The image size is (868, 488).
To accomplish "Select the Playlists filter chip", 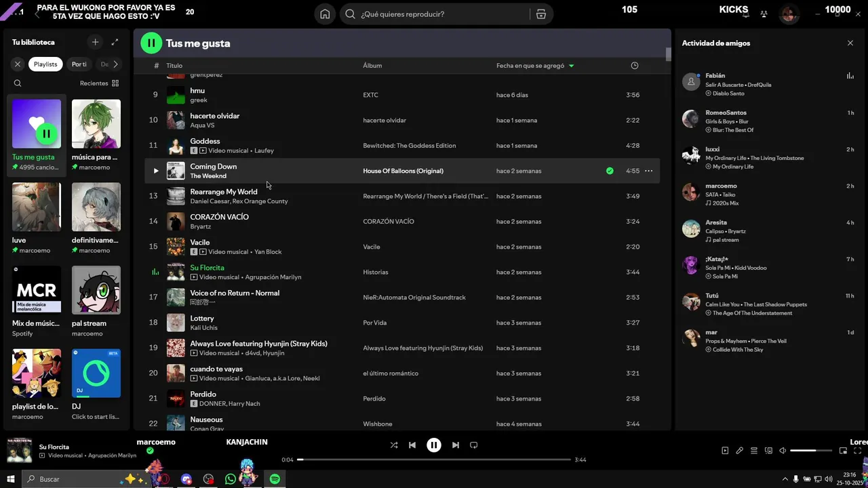I will (x=45, y=64).
